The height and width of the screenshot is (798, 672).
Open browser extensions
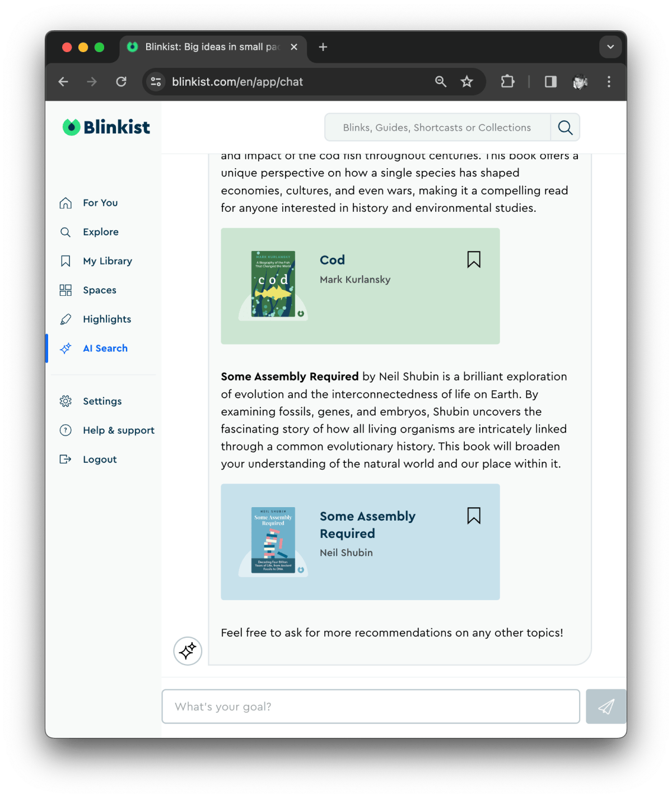tap(507, 82)
